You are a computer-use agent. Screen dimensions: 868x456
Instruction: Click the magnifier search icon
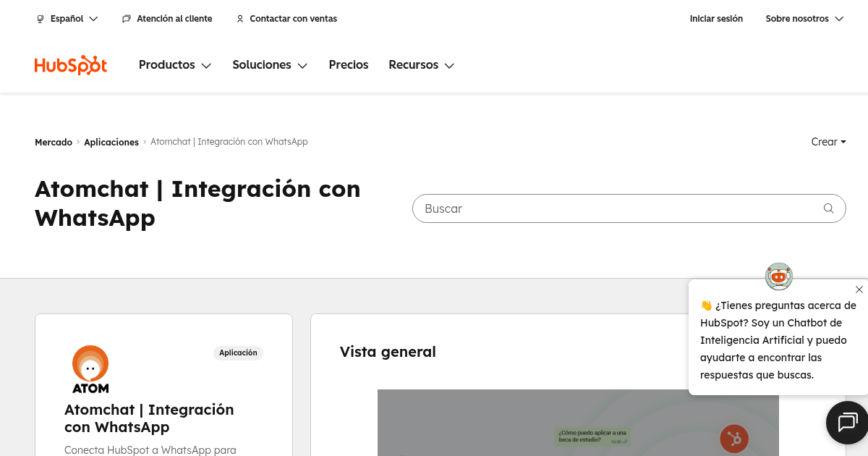pyautogui.click(x=829, y=208)
